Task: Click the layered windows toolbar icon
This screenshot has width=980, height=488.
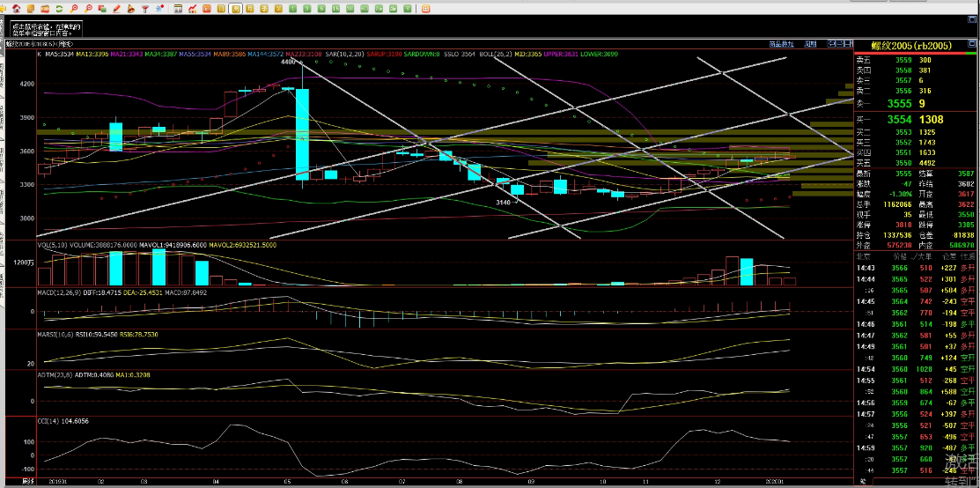Action: pyautogui.click(x=102, y=9)
